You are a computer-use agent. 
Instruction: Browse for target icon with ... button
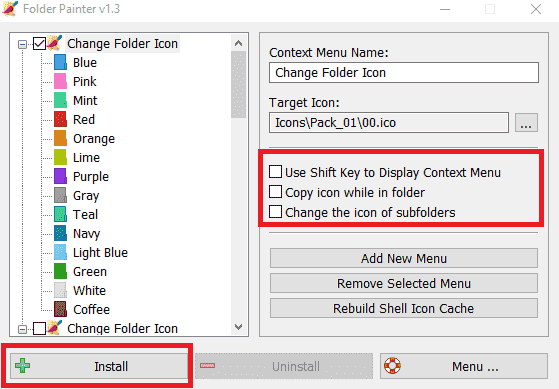tap(526, 123)
